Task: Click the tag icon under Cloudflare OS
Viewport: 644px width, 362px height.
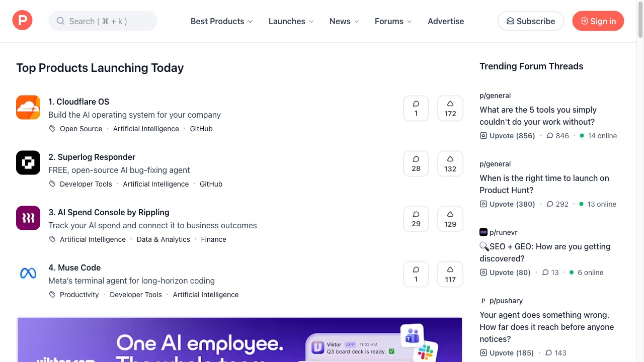Action: tap(52, 129)
